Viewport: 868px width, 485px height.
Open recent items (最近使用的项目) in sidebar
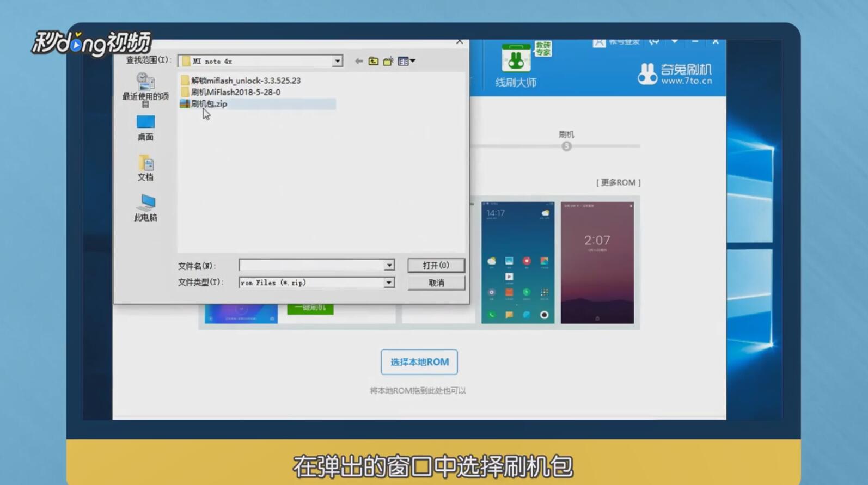[145, 90]
